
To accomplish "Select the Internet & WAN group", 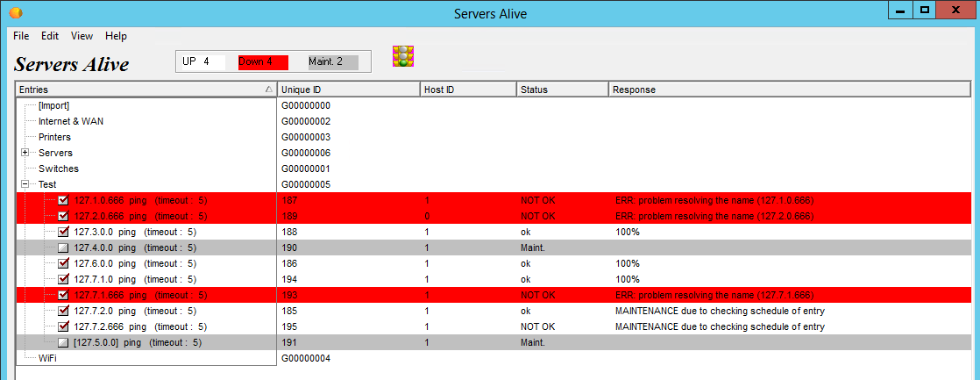I will 71,121.
